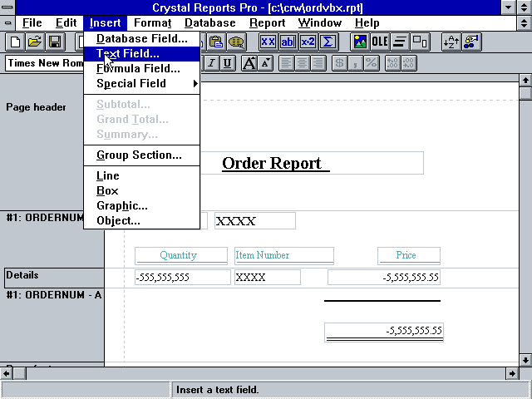Open sort order via A-Z icon
This screenshot has height=399, width=532.
click(451, 42)
